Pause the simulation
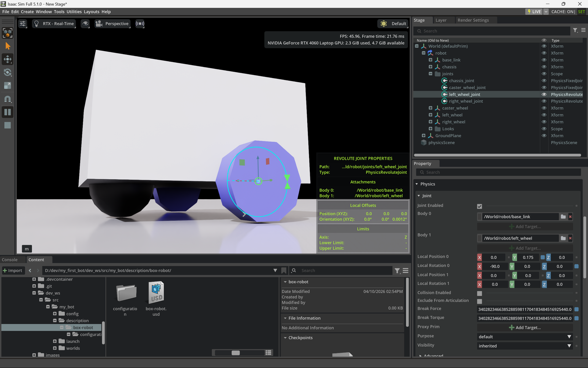The image size is (588, 368). pyautogui.click(x=7, y=112)
